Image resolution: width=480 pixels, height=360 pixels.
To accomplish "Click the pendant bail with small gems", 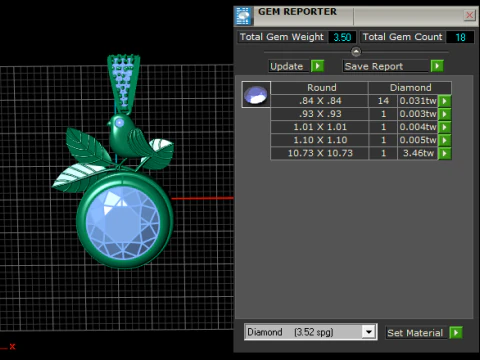I will [123, 84].
